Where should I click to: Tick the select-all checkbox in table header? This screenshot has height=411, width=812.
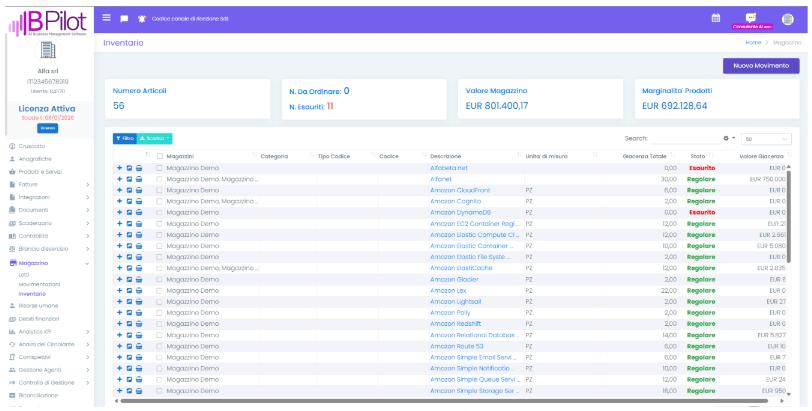tap(159, 156)
